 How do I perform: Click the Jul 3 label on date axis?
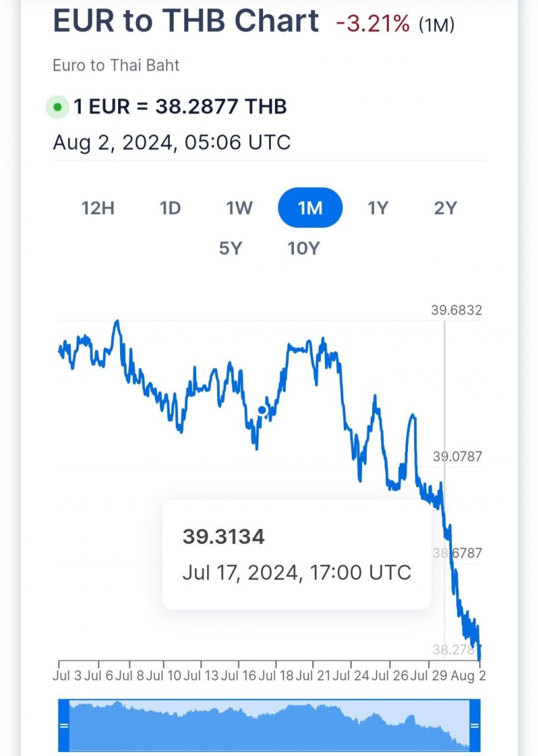click(67, 675)
